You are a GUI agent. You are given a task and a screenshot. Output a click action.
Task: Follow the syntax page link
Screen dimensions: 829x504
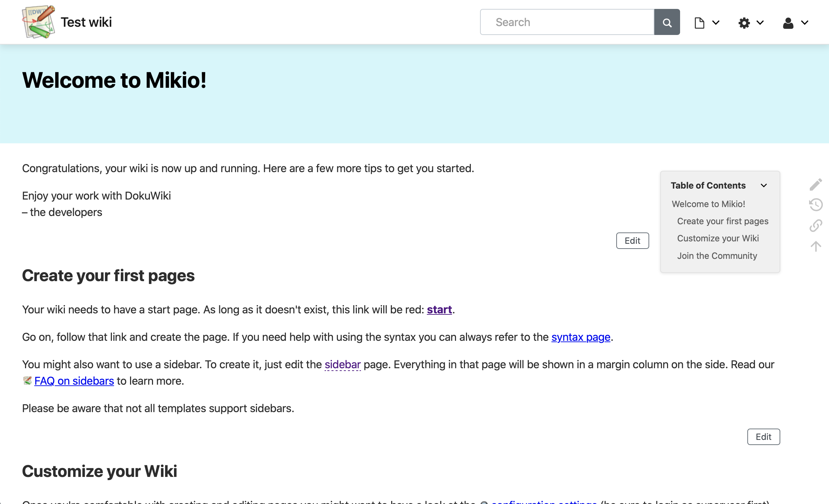tap(581, 337)
